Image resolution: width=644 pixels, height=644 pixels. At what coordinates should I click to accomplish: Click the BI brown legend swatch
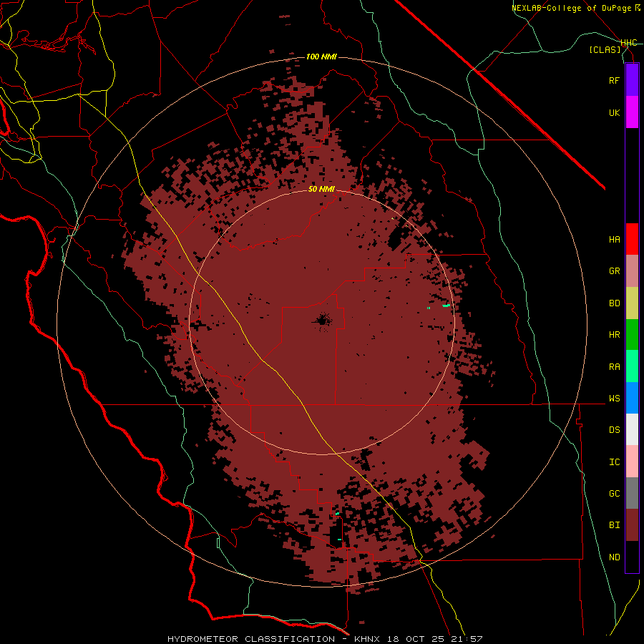tap(632, 525)
